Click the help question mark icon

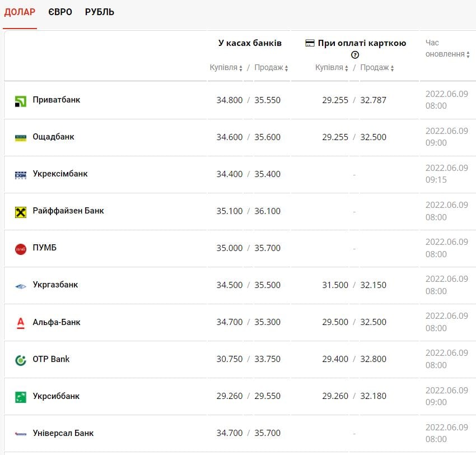tap(355, 55)
